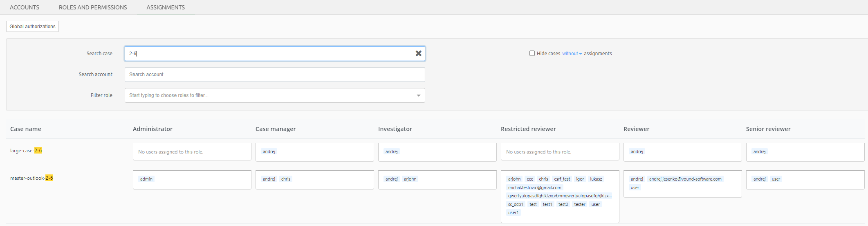
Task: Click michal.testovic@gmail.com restricted reviewer tag
Action: [534, 188]
